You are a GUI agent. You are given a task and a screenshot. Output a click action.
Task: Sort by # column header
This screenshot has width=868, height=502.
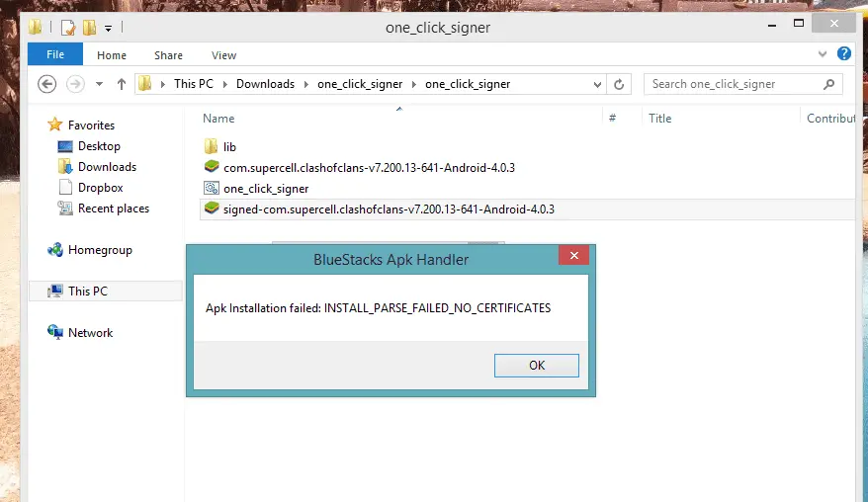pos(612,118)
